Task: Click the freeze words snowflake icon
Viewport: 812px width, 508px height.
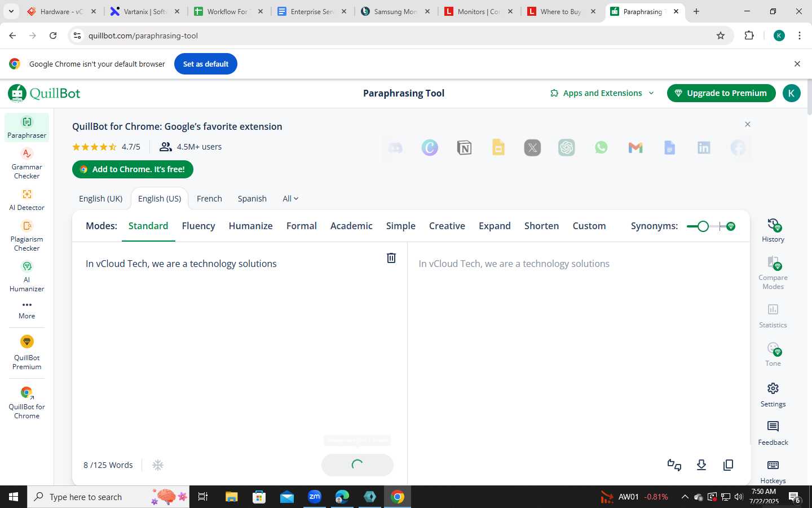Action: tap(158, 465)
